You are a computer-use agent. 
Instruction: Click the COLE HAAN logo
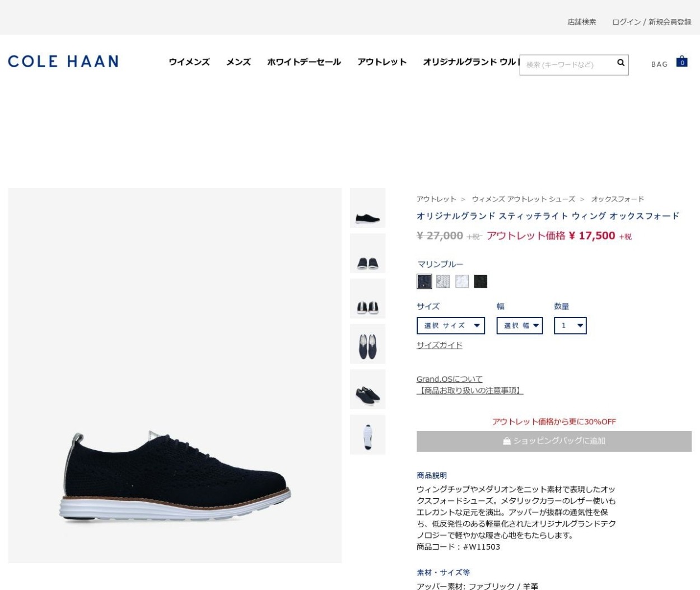tap(63, 61)
